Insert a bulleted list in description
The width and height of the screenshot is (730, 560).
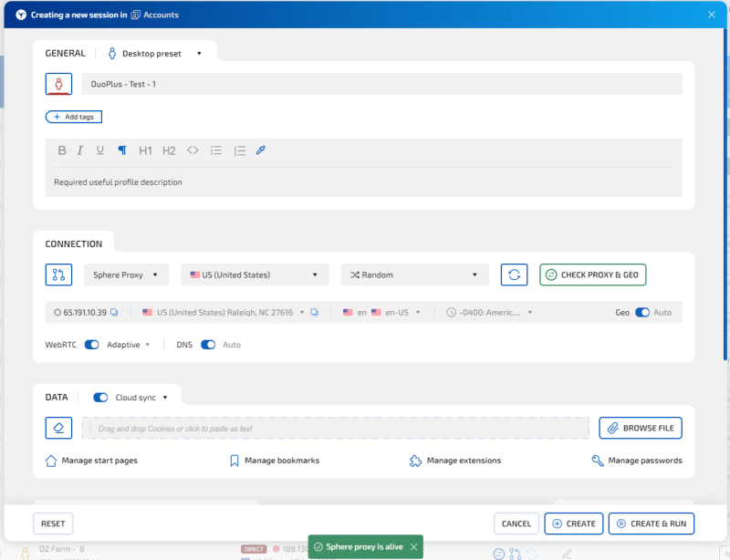(x=216, y=150)
